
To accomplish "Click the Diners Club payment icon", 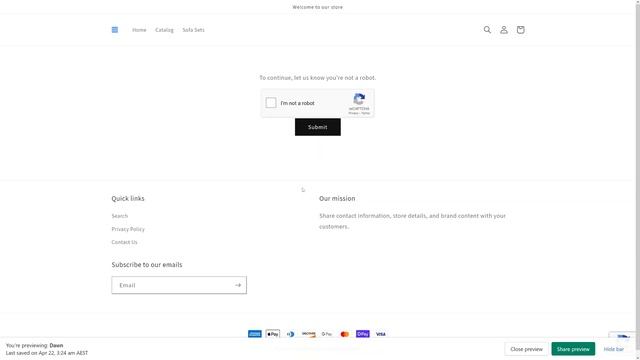I will (x=291, y=334).
